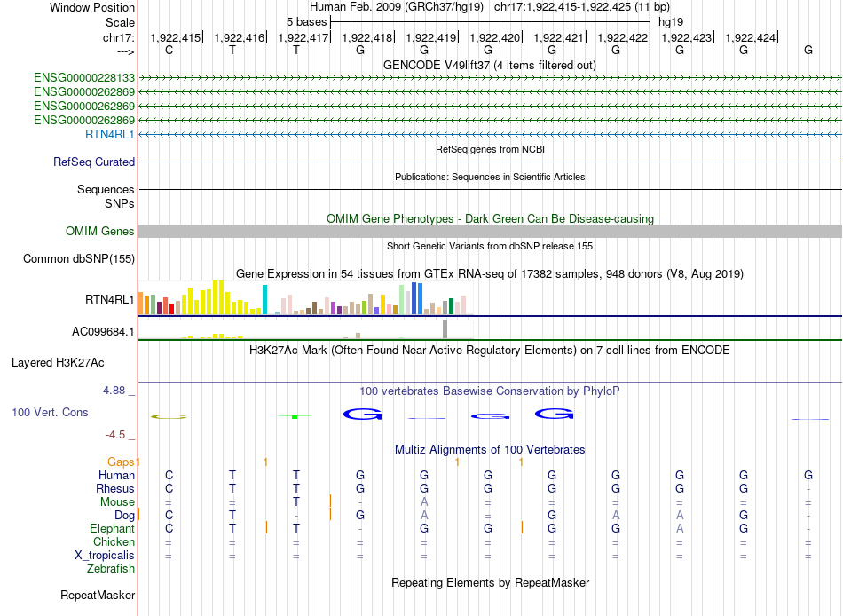Image resolution: width=843 pixels, height=616 pixels.
Task: Click the 4.88 PhyloP upper scale value
Action: click(x=114, y=390)
